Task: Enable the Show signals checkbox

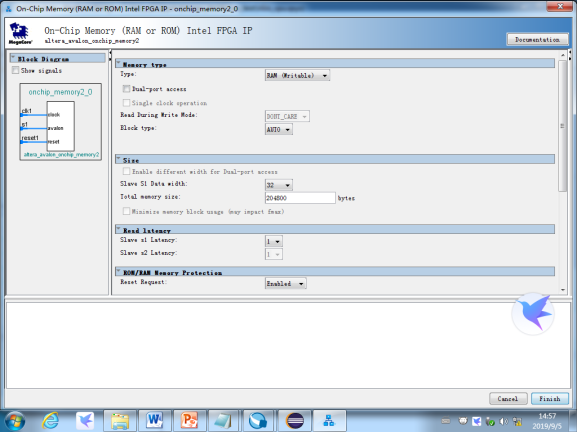Action: [x=15, y=70]
